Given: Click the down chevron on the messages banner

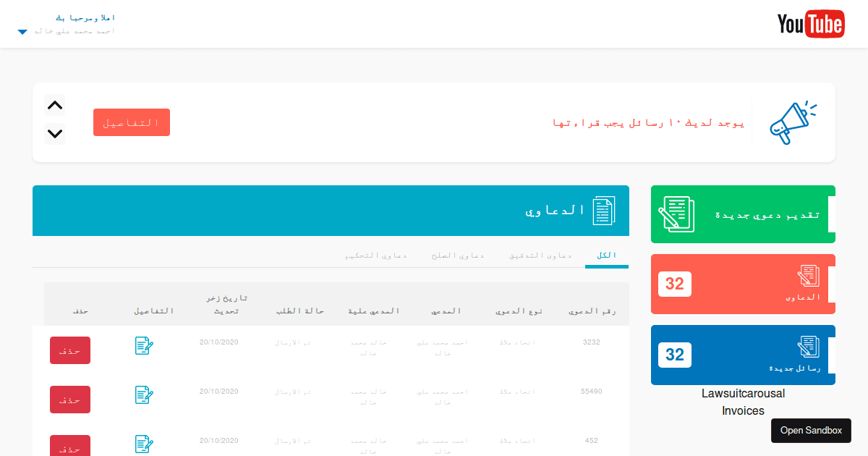Looking at the screenshot, I should point(54,134).
